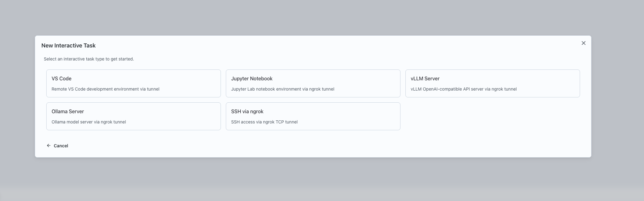The height and width of the screenshot is (201, 644).
Task: Click the back arrow next to Cancel
Action: 48,145
